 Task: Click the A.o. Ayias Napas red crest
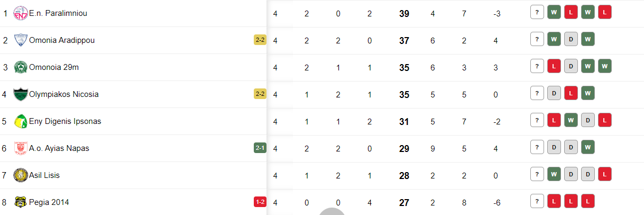tap(21, 148)
